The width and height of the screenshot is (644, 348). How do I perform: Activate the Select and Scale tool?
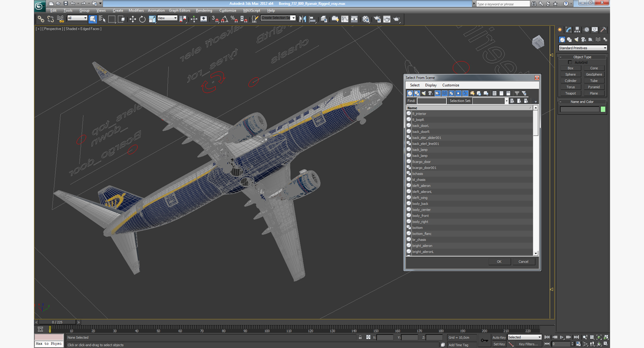point(152,19)
